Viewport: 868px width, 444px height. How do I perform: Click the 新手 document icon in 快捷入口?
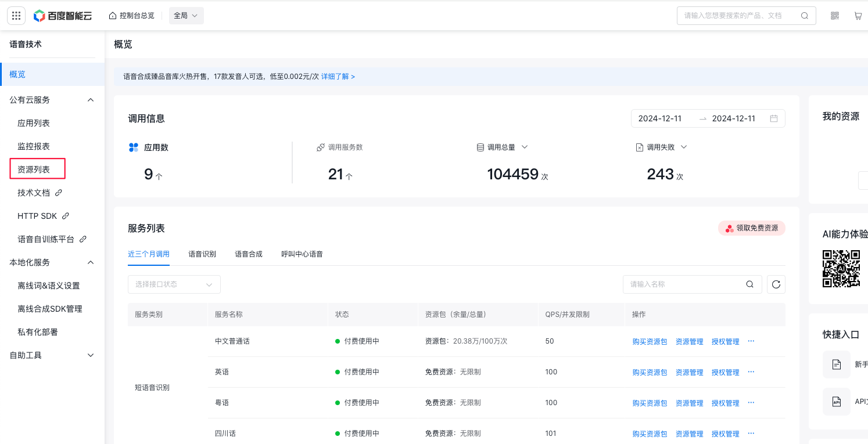click(837, 364)
